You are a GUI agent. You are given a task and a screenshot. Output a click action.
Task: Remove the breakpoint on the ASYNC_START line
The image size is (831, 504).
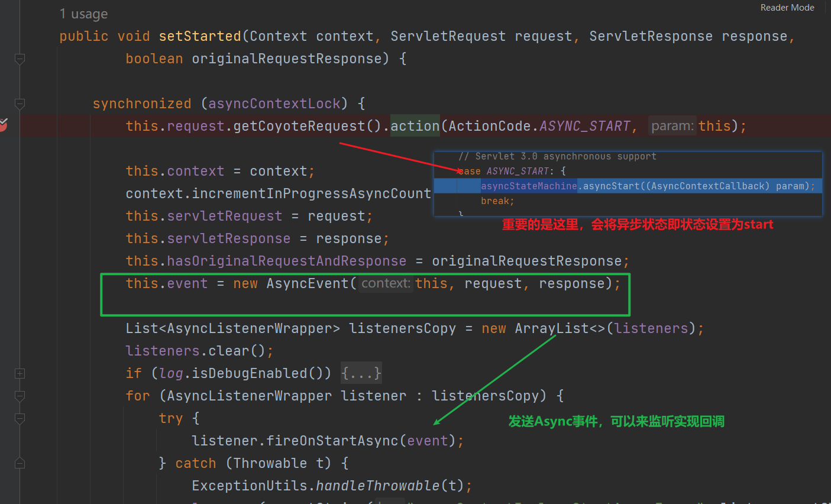pyautogui.click(x=3, y=125)
